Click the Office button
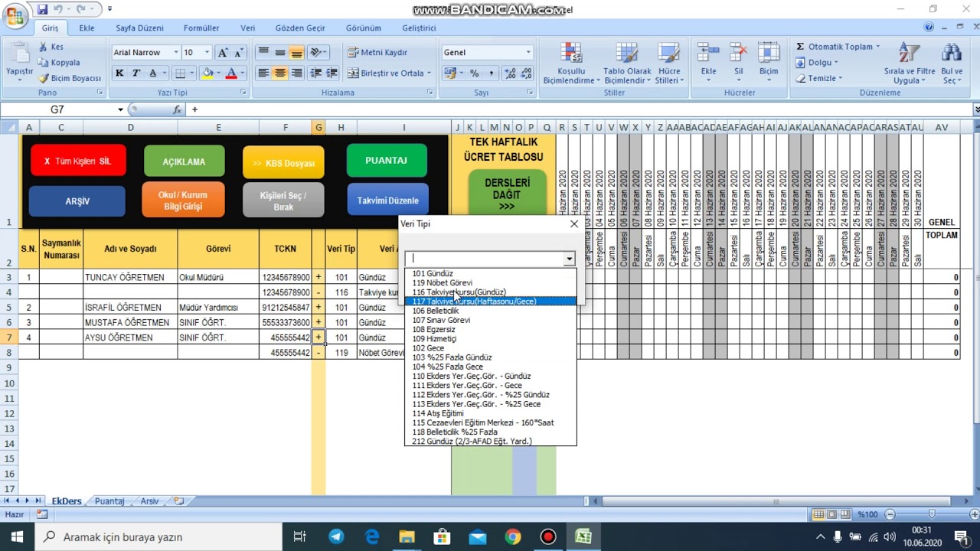980x551 pixels. tap(15, 14)
